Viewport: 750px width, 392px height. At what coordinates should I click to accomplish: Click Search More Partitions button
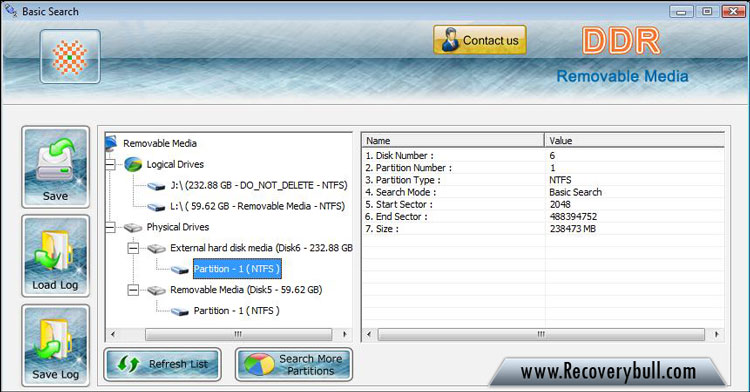click(x=294, y=364)
